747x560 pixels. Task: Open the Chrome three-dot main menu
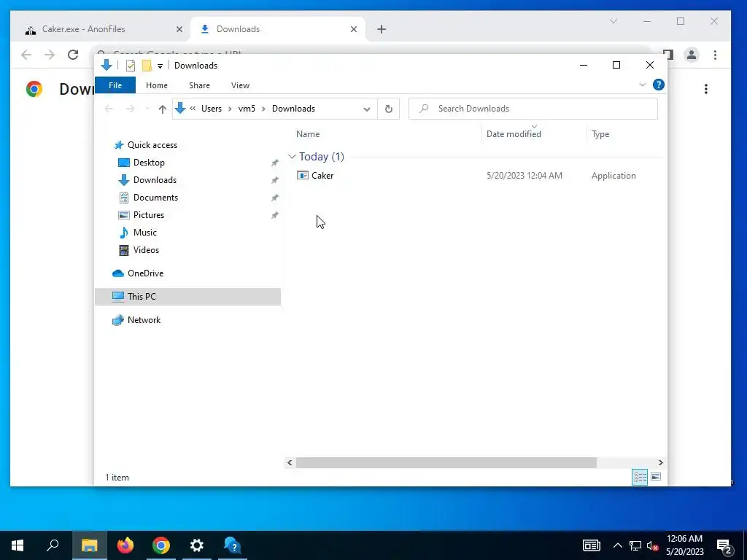[x=715, y=55]
